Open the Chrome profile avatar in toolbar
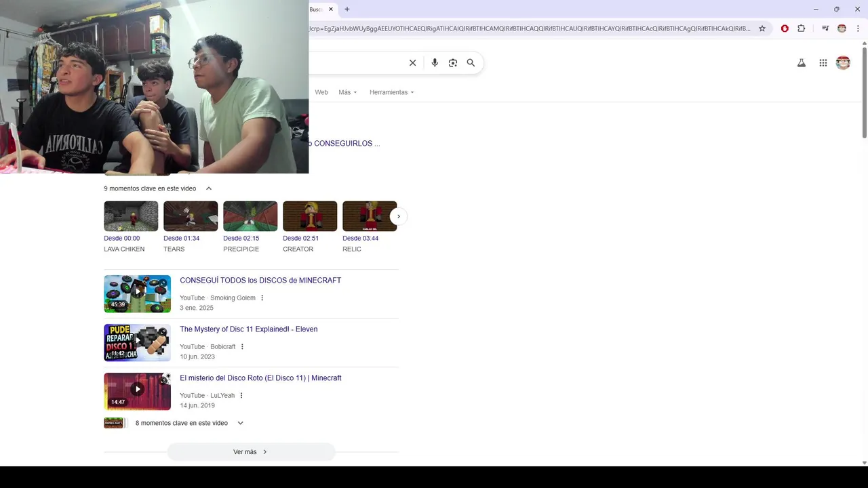The width and height of the screenshot is (868, 488). pos(842,28)
